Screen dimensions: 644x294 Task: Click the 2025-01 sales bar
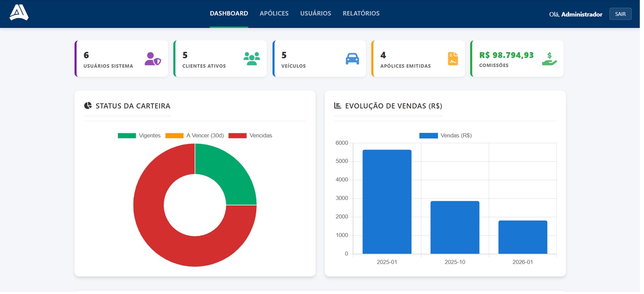coord(387,202)
